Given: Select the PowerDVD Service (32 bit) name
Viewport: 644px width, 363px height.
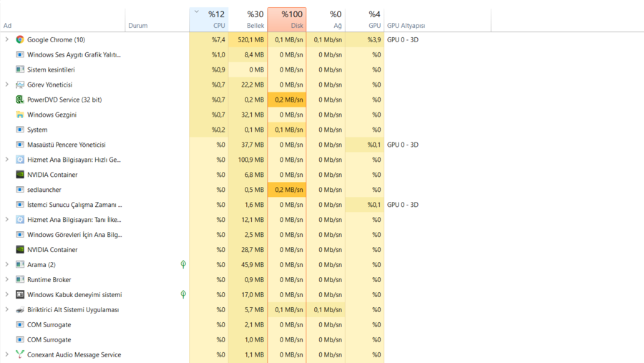Looking at the screenshot, I should (64, 100).
